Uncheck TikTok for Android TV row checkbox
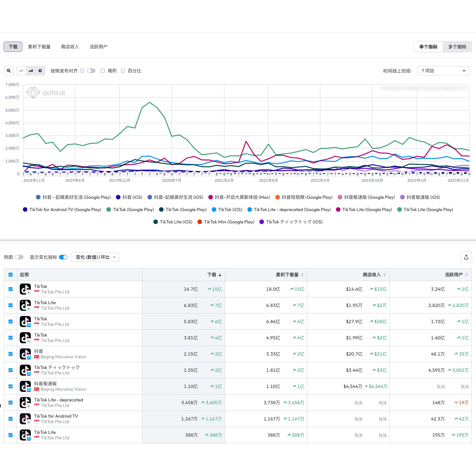The image size is (476, 476). tap(11, 419)
